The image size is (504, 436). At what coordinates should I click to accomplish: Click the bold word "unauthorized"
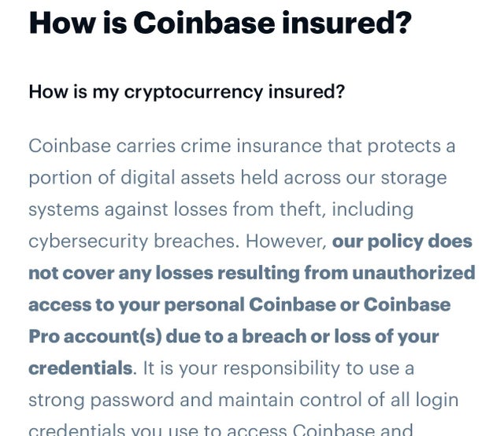tap(413, 273)
